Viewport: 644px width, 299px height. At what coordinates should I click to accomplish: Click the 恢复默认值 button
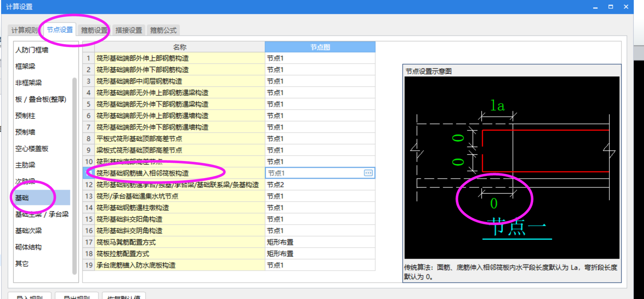point(124,296)
